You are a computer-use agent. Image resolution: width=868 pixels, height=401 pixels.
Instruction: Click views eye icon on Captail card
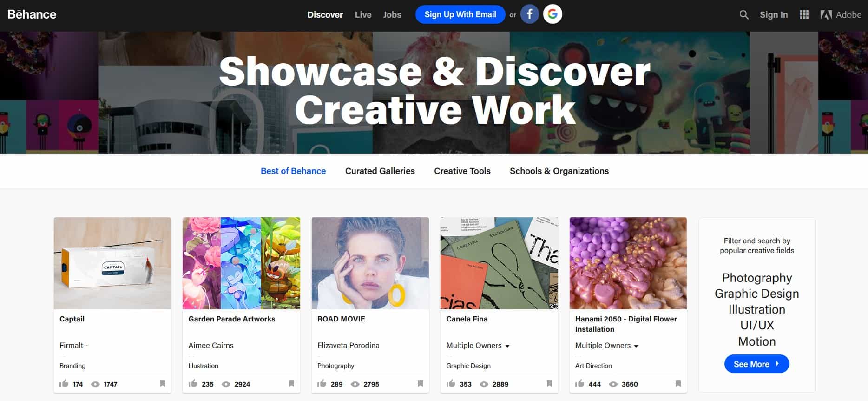(x=95, y=384)
